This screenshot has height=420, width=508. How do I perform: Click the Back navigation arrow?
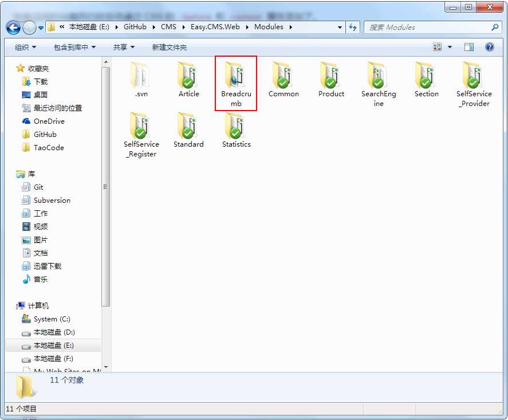[x=13, y=28]
